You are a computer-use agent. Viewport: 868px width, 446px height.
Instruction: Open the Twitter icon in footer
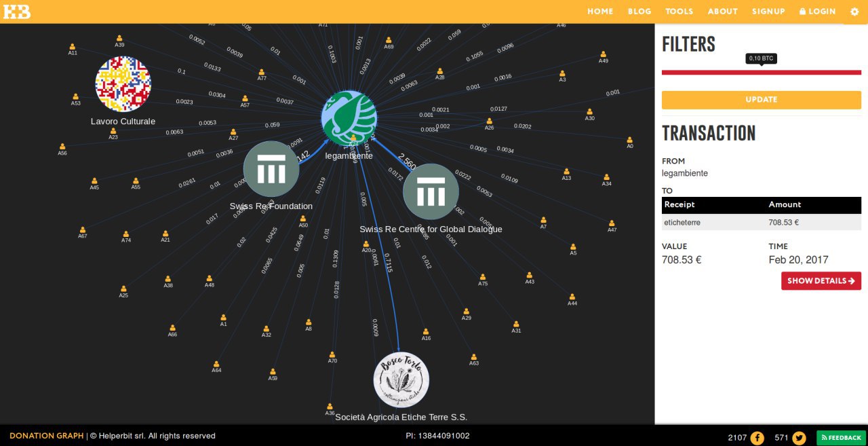click(x=799, y=438)
